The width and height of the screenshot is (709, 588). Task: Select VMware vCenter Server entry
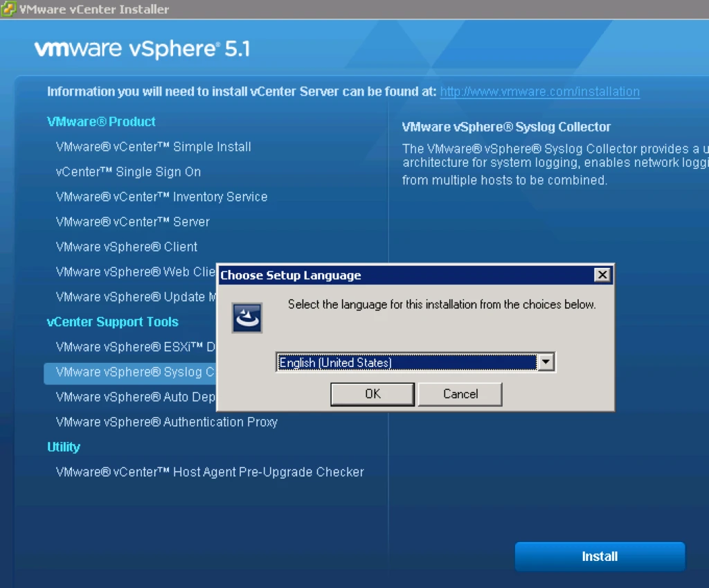132,222
